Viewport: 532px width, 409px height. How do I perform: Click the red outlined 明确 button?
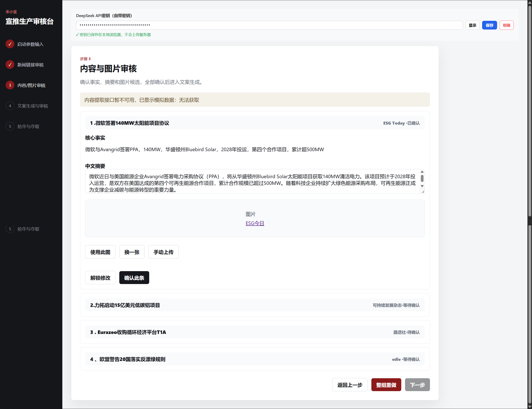(506, 25)
